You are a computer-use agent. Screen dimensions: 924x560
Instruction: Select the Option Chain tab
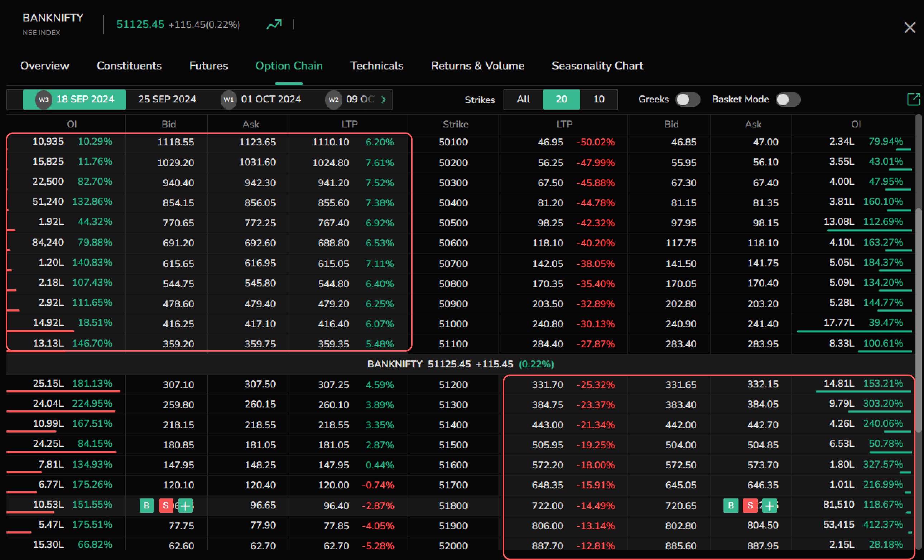(289, 66)
